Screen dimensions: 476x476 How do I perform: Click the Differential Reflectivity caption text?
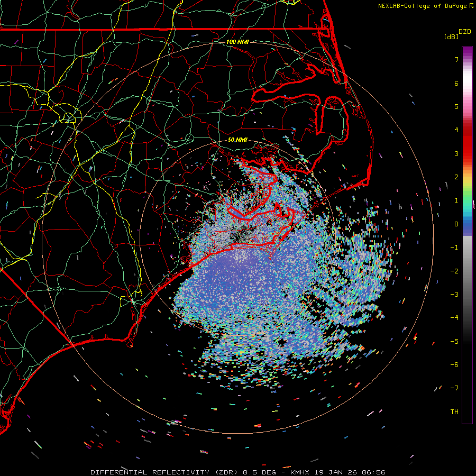click(x=237, y=472)
